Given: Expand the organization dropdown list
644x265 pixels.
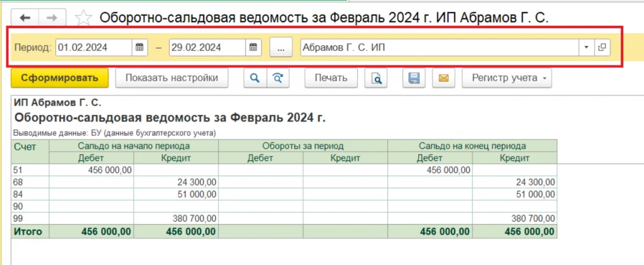Looking at the screenshot, I should pyautogui.click(x=586, y=47).
